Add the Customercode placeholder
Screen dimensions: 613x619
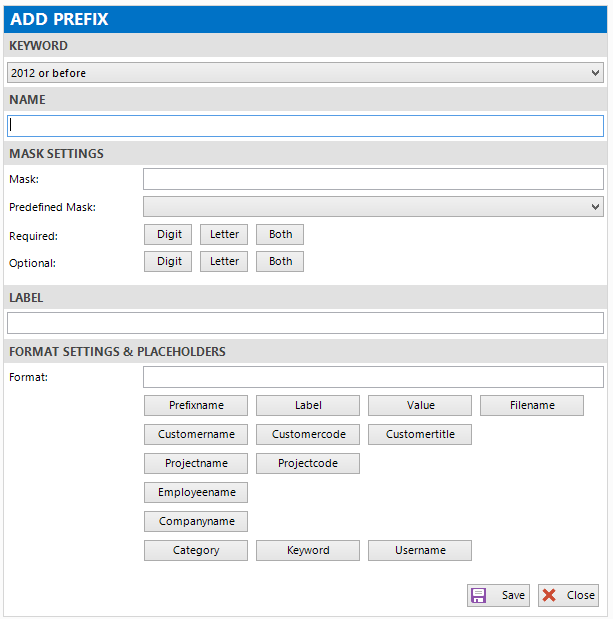(x=308, y=435)
